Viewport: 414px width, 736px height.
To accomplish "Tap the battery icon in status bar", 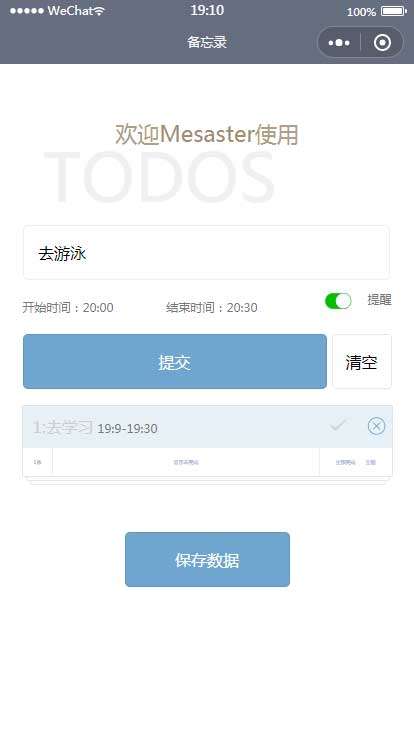I will click(x=394, y=11).
